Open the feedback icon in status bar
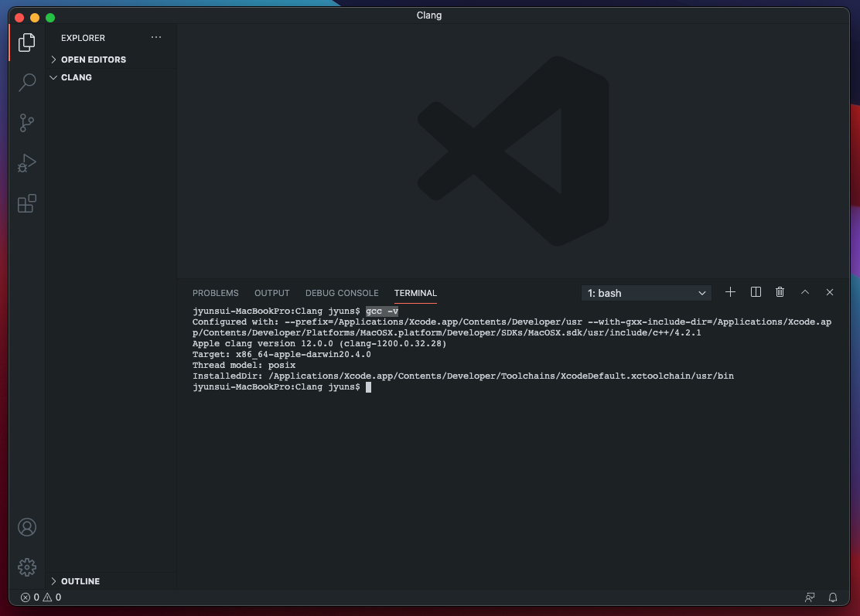The height and width of the screenshot is (616, 860). 810,597
